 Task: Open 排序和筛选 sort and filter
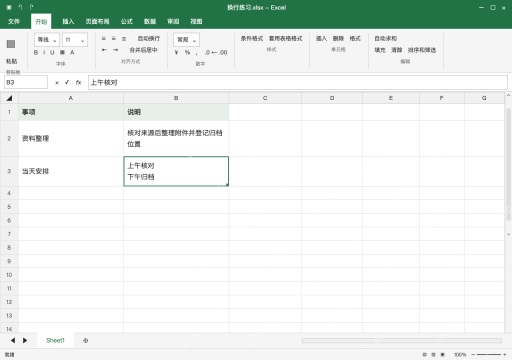click(x=422, y=50)
